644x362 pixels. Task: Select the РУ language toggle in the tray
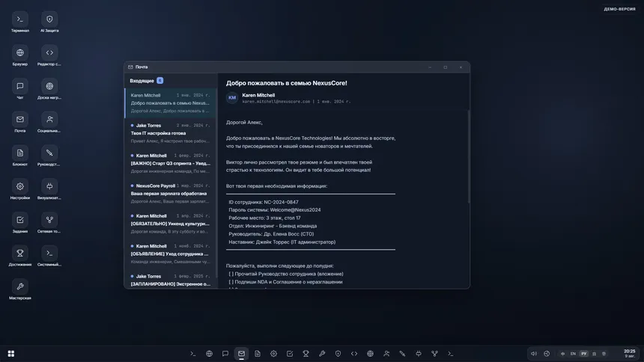click(x=583, y=353)
